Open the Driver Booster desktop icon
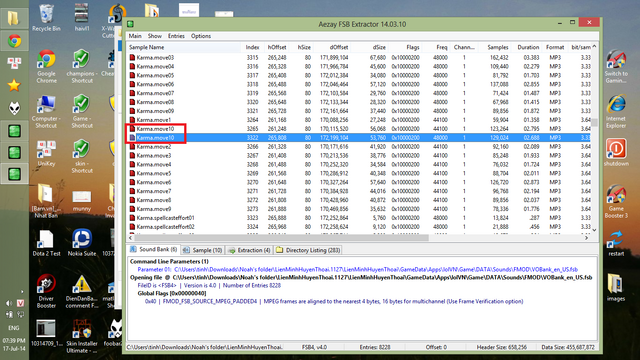640x360 pixels. click(46, 291)
